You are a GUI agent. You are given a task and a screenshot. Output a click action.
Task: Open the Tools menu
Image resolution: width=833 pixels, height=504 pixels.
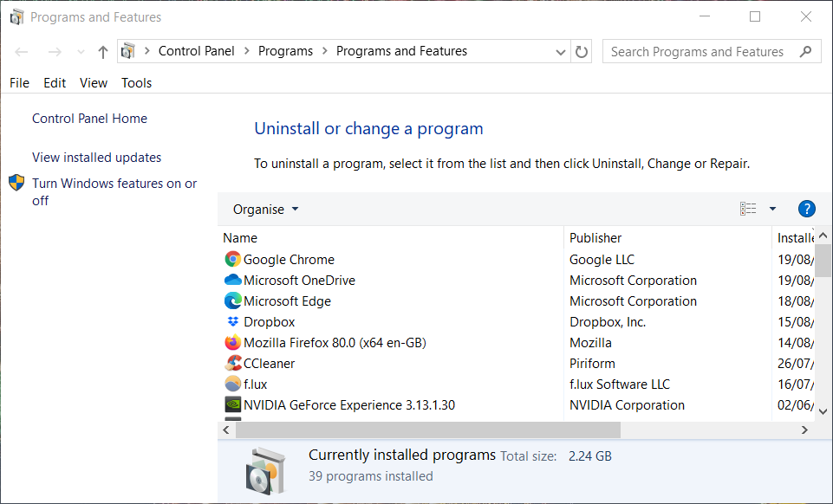pos(136,83)
